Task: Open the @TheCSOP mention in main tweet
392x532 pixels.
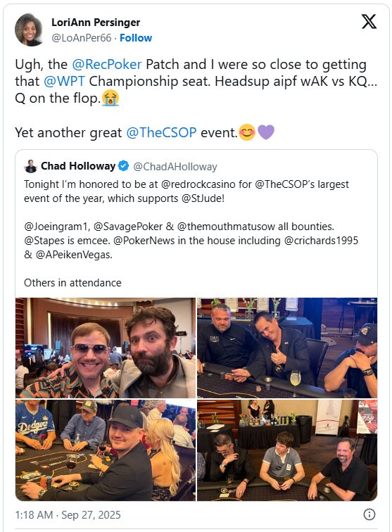Action: [161, 132]
